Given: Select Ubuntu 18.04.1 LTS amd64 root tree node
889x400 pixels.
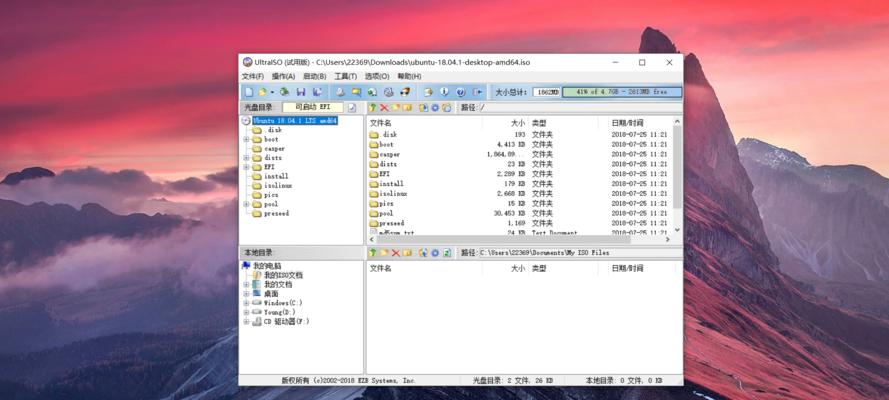Looking at the screenshot, I should point(295,121).
